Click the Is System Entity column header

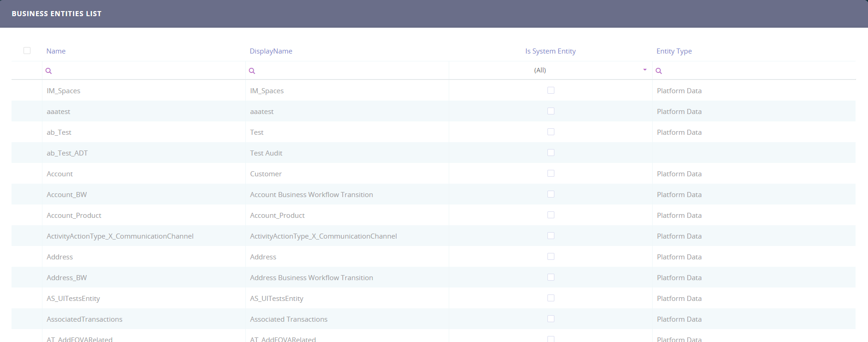pyautogui.click(x=550, y=51)
